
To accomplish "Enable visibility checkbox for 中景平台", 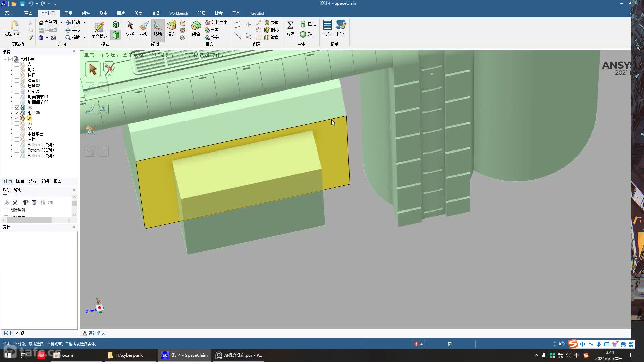I will click(x=17, y=134).
